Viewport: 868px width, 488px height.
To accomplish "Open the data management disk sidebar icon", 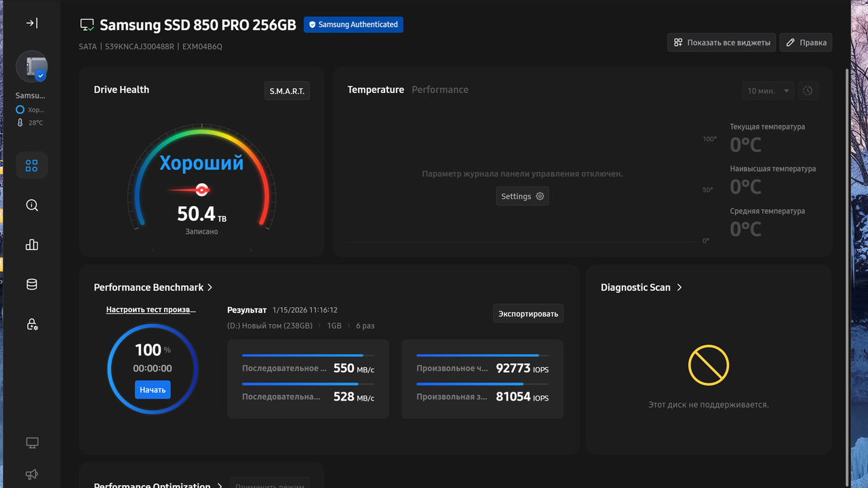I will (x=32, y=285).
